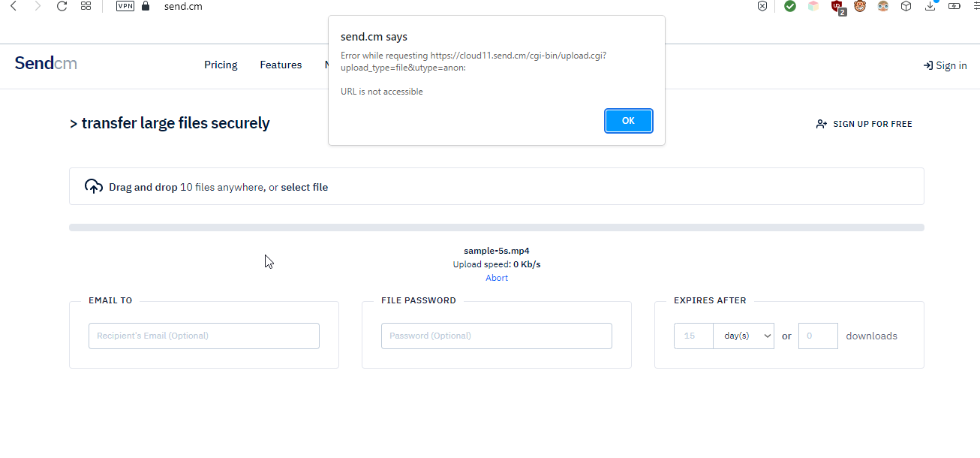This screenshot has width=980, height=458.
Task: Open the battery saver toolbar icon
Action: [954, 6]
